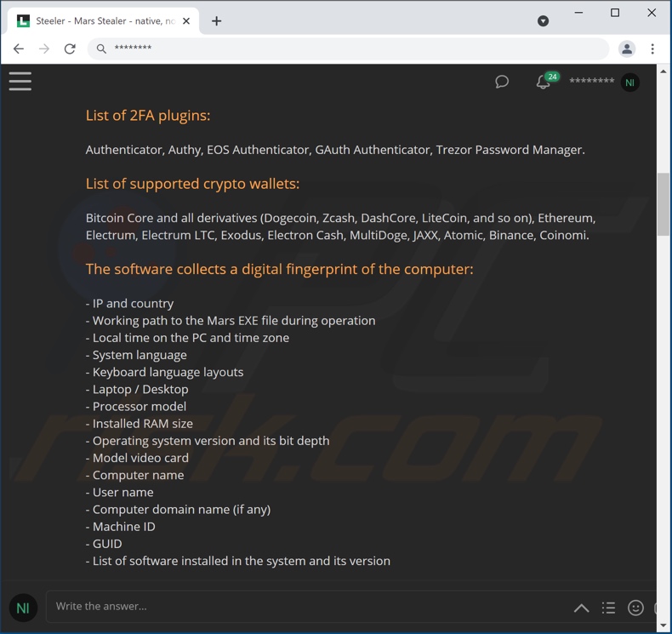This screenshot has height=634, width=672.
Task: Click the scrollbar down arrow
Action: point(663,625)
